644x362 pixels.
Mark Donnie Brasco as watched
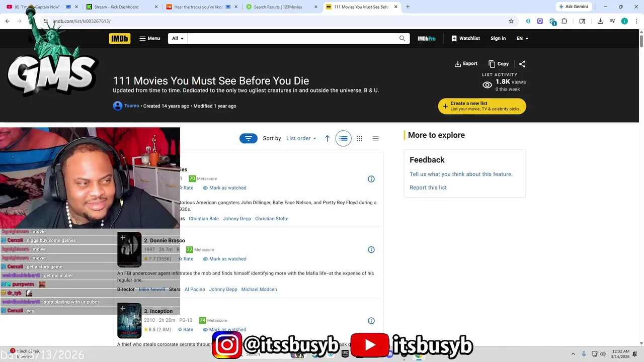(224, 259)
